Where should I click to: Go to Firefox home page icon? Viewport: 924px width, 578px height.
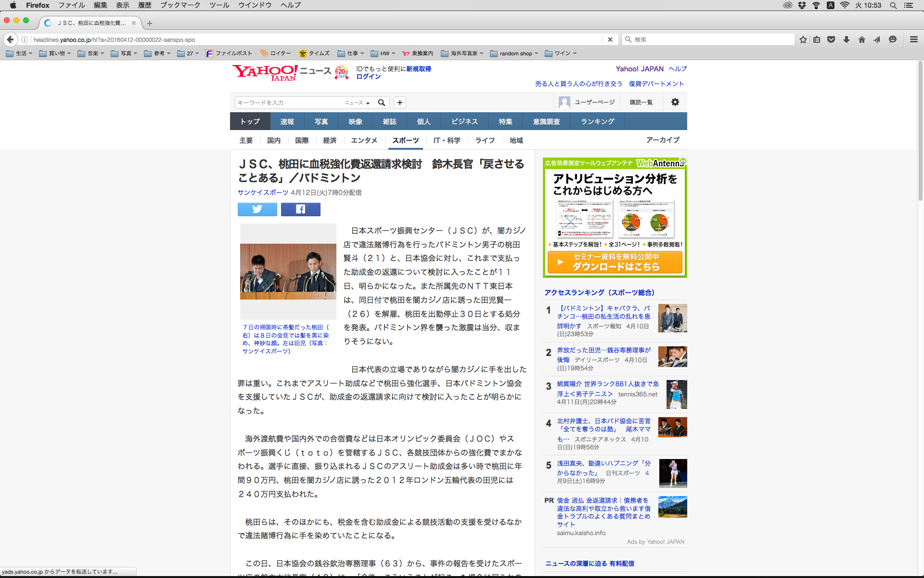[861, 39]
